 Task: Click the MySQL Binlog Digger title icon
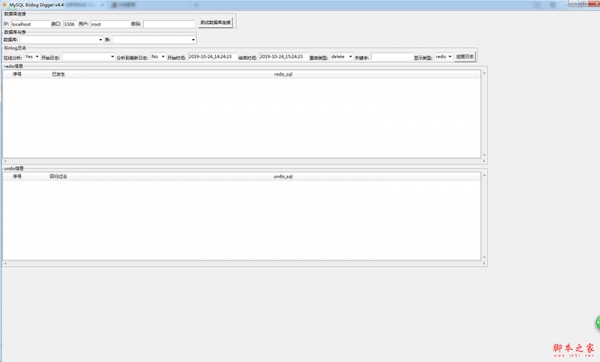point(5,5)
